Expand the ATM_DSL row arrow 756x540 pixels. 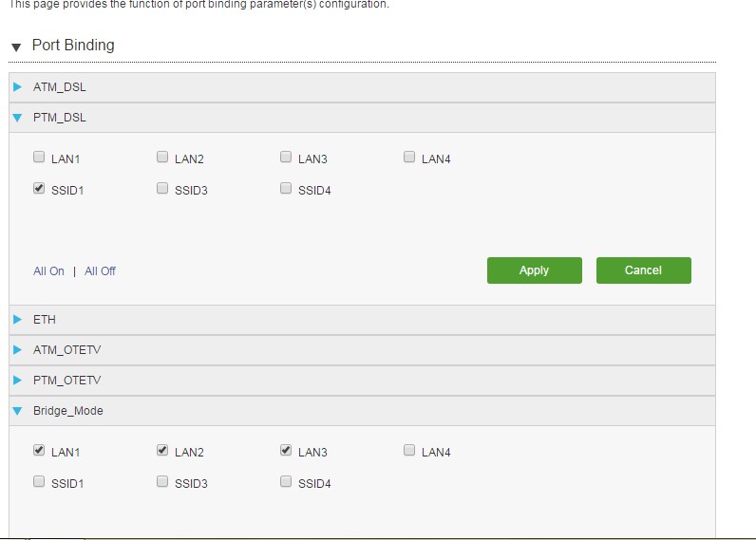(x=17, y=87)
